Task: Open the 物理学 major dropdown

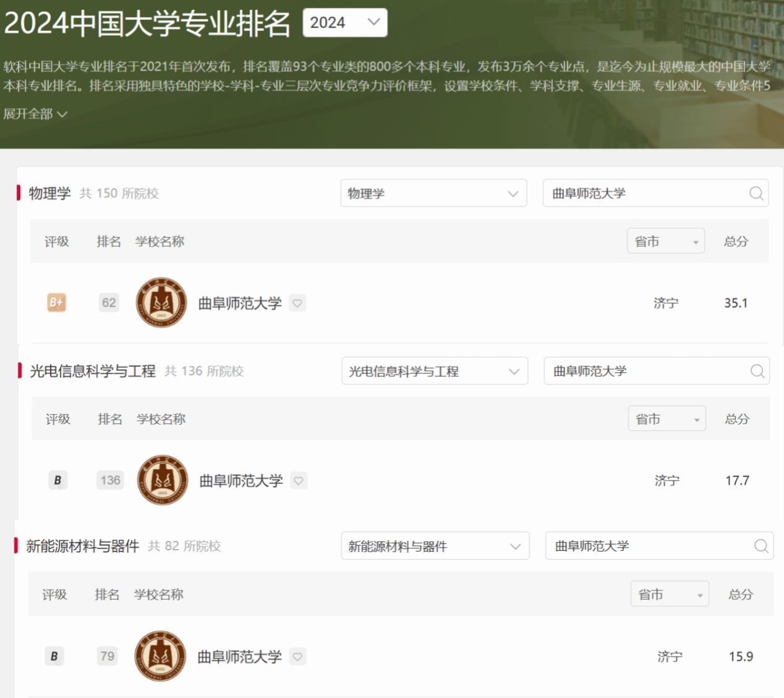Action: pos(433,194)
